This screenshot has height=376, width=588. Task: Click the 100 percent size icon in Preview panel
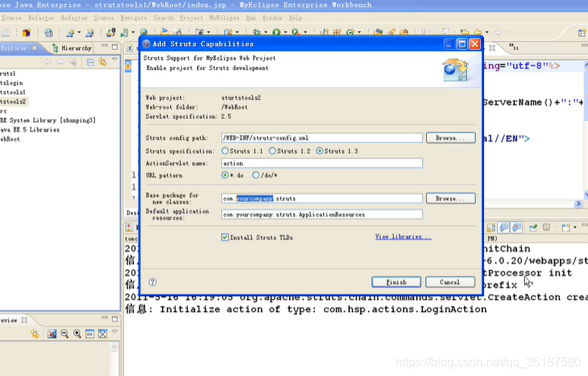[90, 333]
